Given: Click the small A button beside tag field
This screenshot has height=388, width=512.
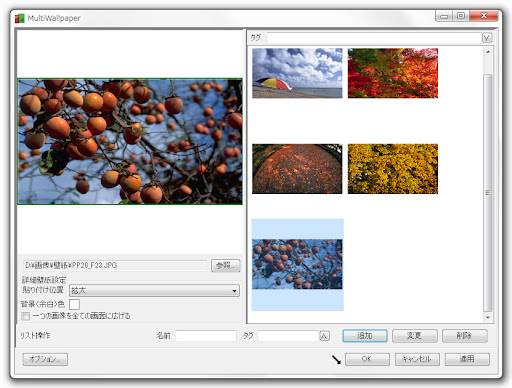Looking at the screenshot, I should [324, 336].
